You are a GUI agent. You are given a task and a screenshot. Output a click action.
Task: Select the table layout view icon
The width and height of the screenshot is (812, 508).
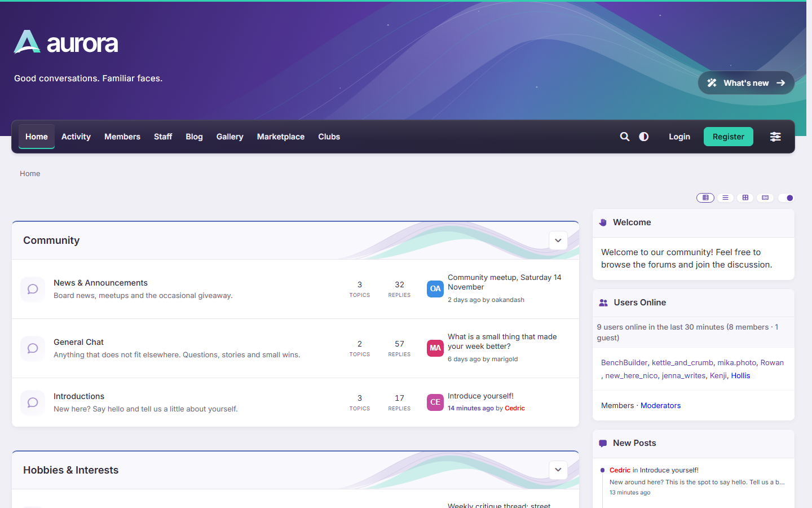point(705,198)
